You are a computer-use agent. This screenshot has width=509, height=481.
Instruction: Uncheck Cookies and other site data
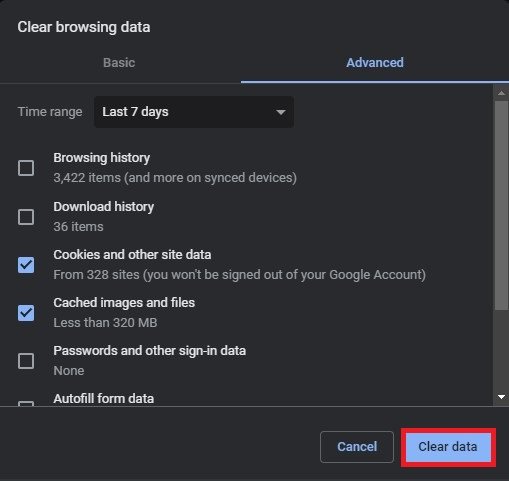pos(26,265)
